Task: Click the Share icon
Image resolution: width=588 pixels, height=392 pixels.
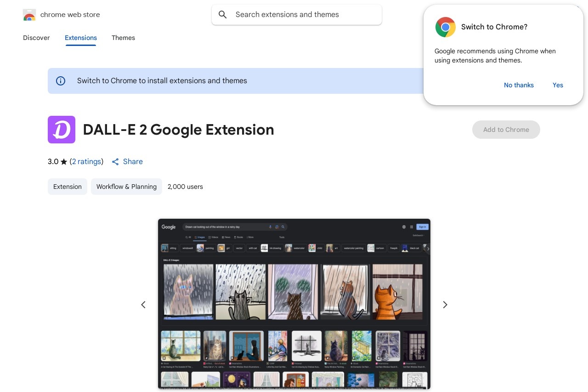Action: coord(115,162)
